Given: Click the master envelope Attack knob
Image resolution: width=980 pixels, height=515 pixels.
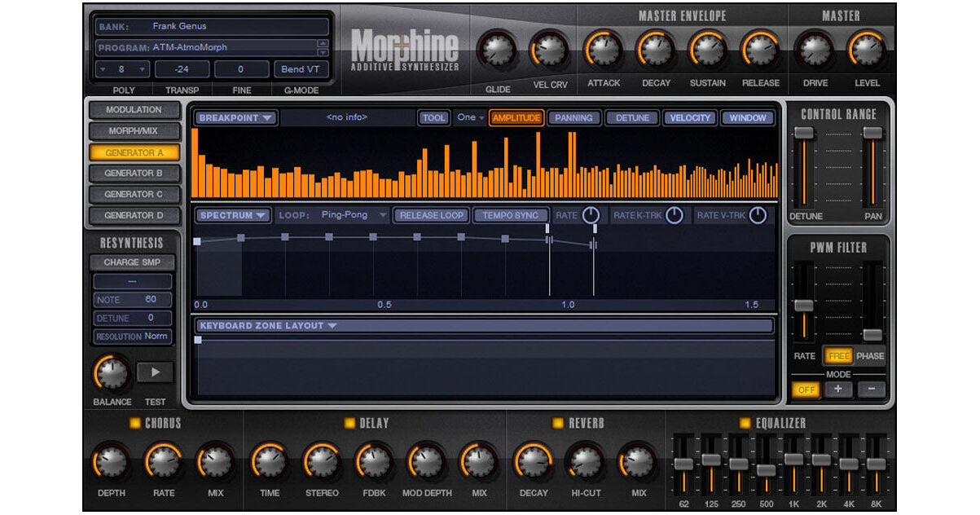Looking at the screenshot, I should 604,50.
